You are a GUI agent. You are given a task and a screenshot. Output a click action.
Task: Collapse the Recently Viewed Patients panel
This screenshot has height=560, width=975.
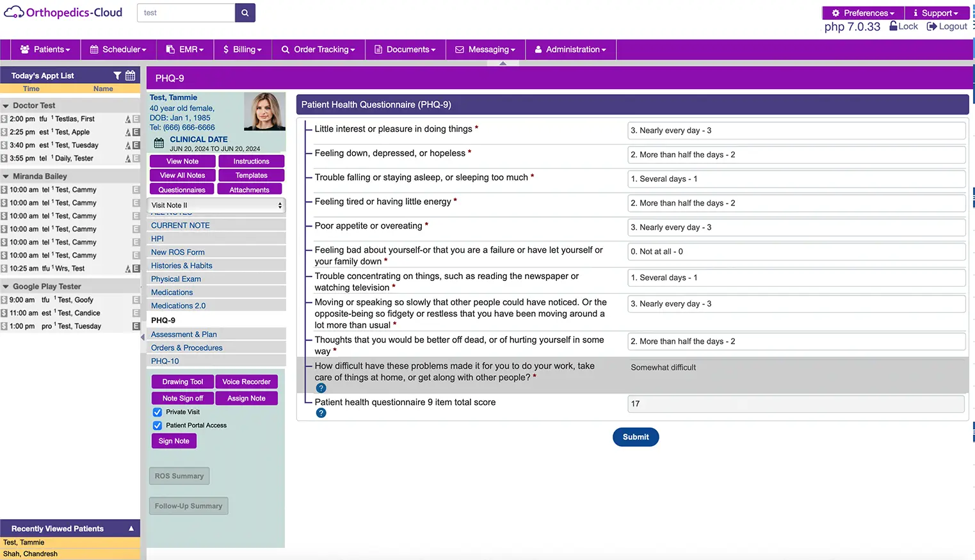click(x=131, y=529)
